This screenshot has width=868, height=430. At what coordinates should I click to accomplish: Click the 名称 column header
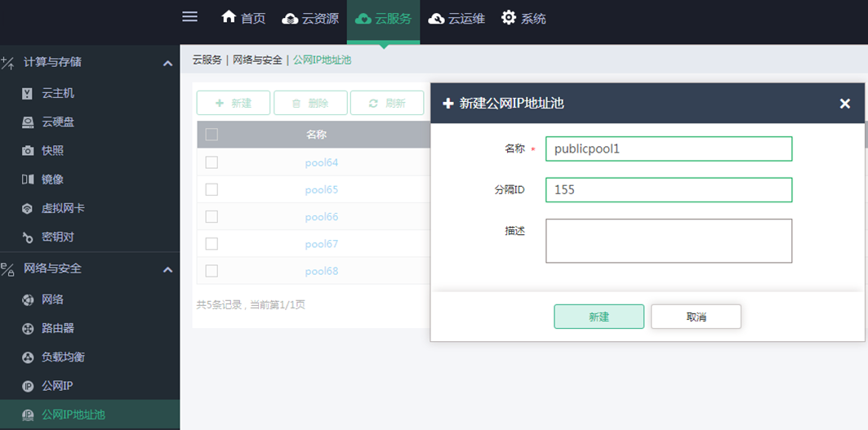point(316,135)
